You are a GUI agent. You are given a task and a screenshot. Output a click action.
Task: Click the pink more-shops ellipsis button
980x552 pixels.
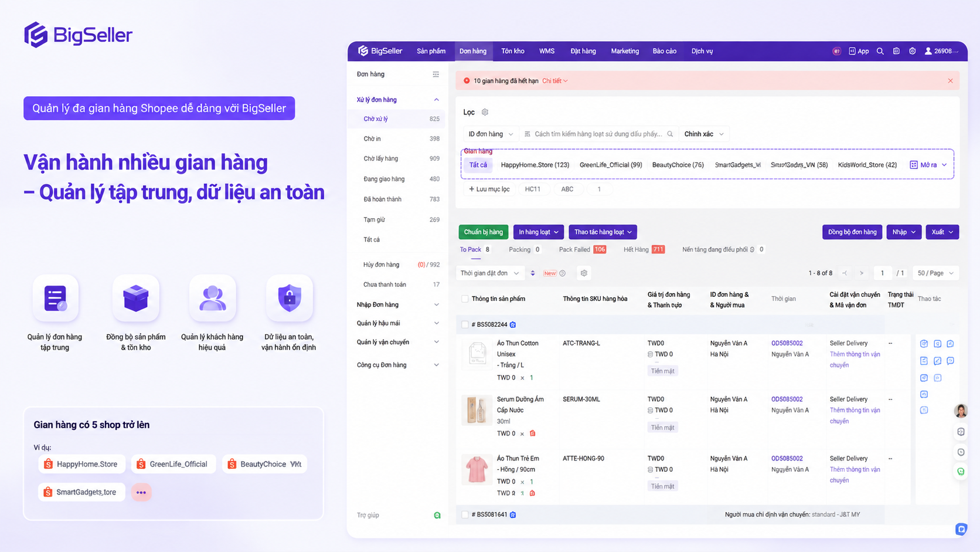[x=141, y=492]
